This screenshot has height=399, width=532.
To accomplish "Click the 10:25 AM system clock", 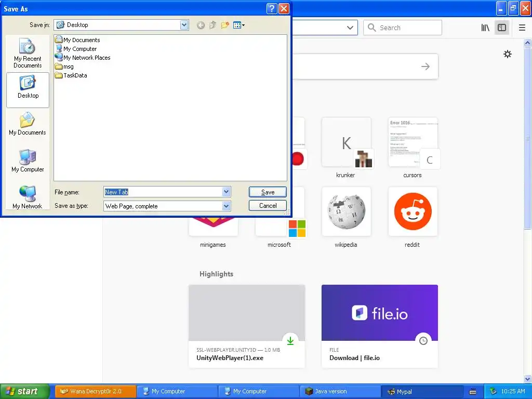I will [513, 392].
